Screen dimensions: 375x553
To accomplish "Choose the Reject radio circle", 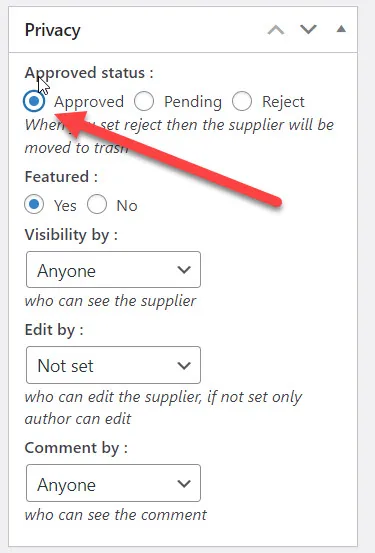I will pos(242,101).
